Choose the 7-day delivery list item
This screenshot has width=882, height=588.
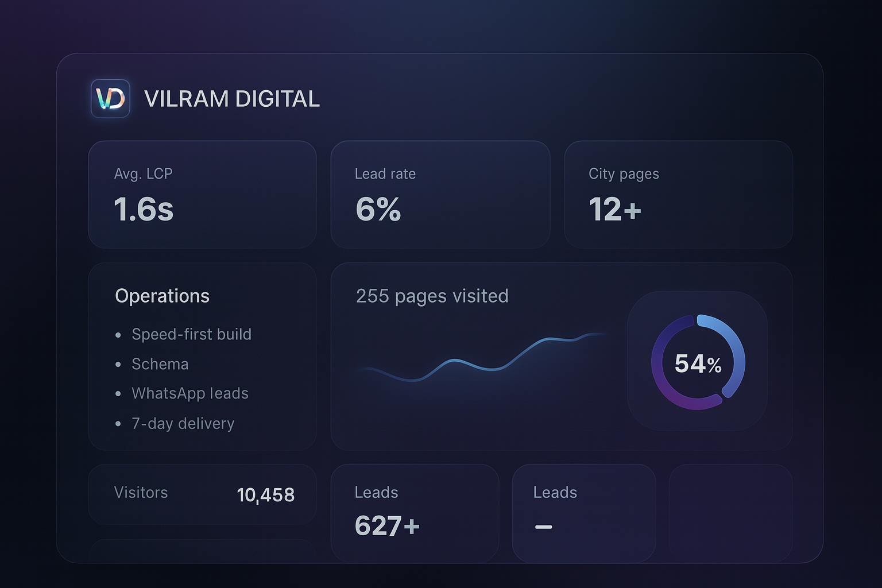[183, 424]
